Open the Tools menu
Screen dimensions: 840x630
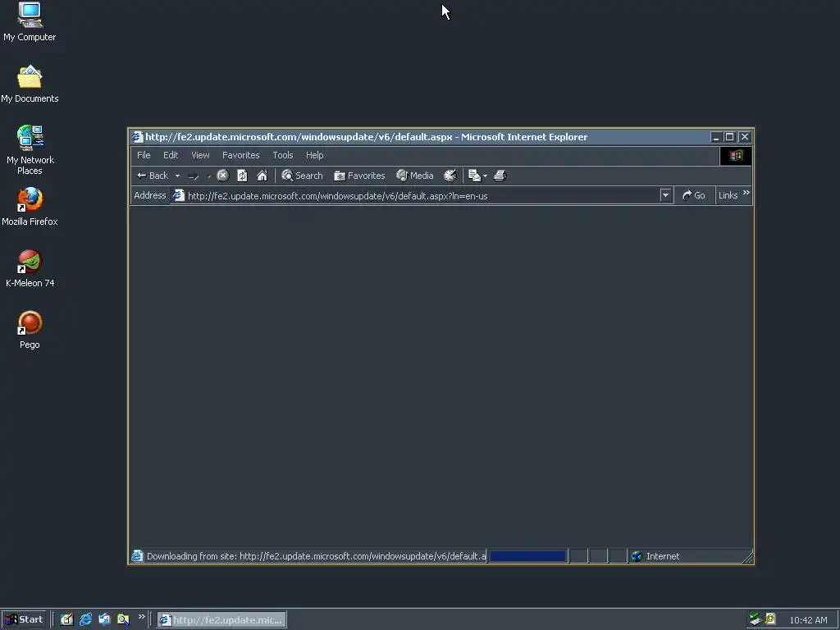pyautogui.click(x=283, y=155)
